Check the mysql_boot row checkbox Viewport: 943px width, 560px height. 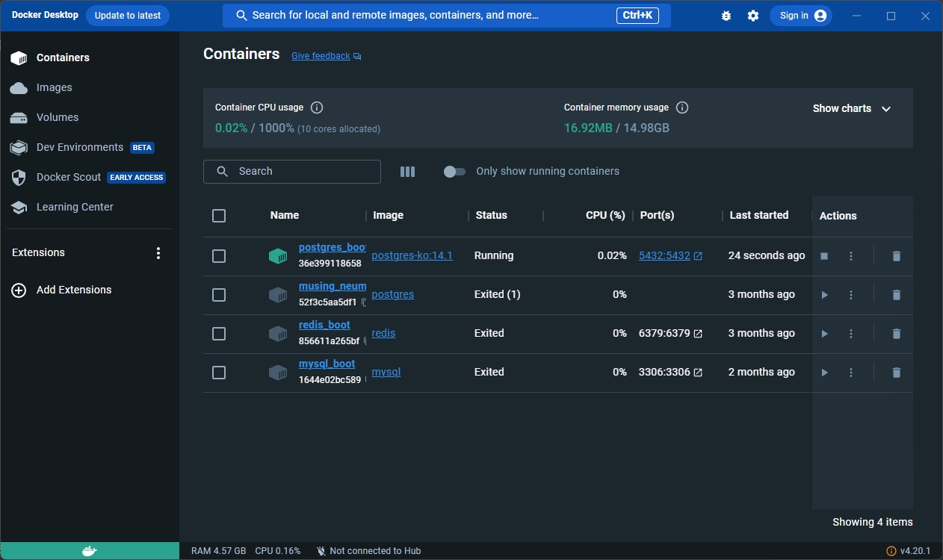219,373
